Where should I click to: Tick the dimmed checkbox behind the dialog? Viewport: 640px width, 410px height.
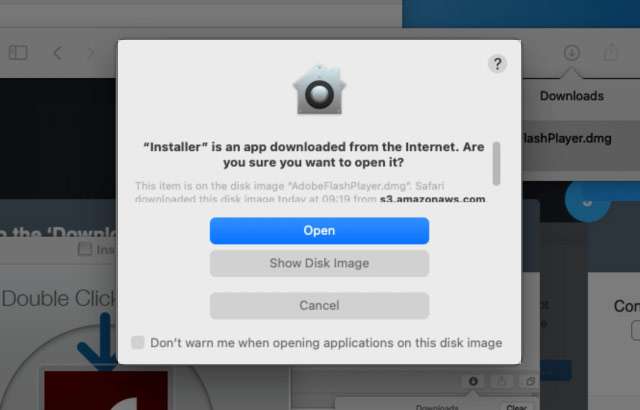[x=85, y=249]
